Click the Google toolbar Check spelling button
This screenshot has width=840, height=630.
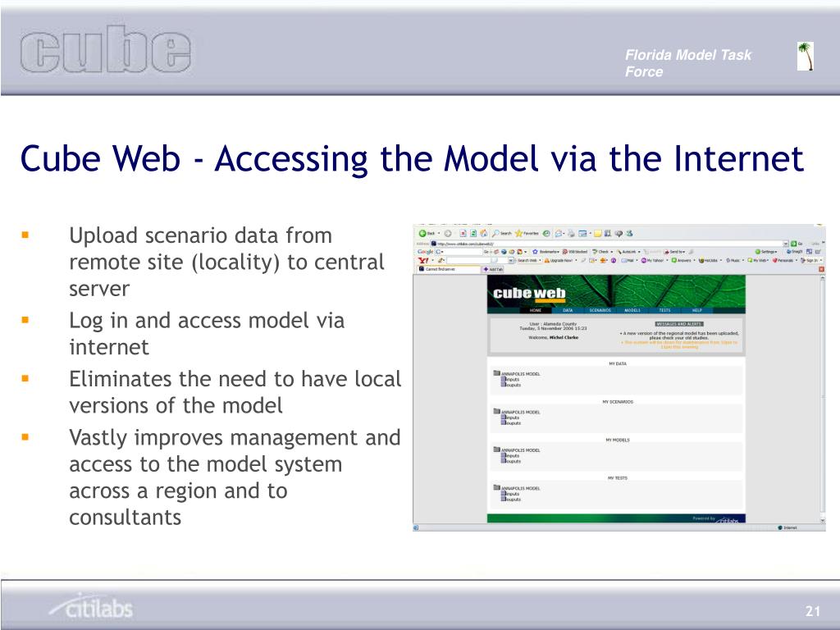[603, 252]
